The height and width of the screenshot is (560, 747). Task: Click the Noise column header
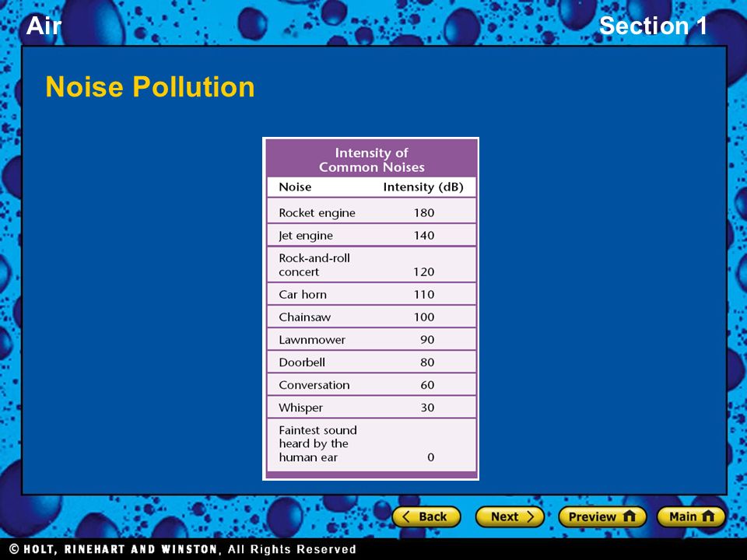pos(295,187)
